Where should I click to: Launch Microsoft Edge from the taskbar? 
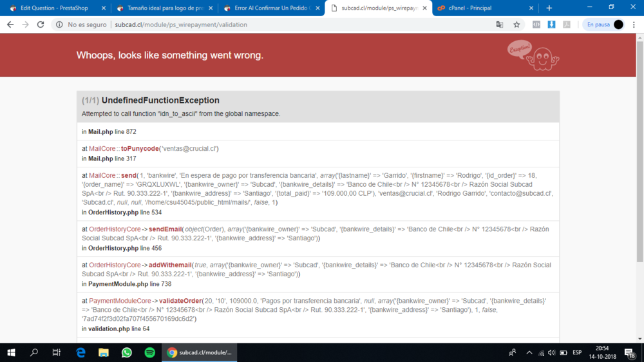click(80, 352)
